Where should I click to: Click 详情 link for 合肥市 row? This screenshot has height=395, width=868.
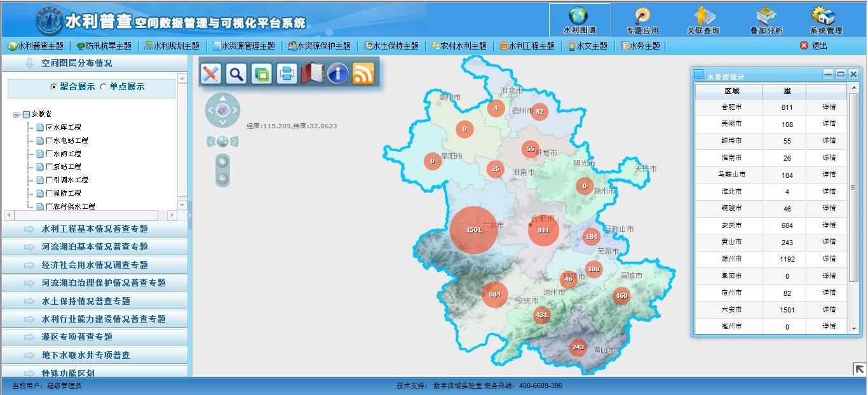pyautogui.click(x=829, y=107)
